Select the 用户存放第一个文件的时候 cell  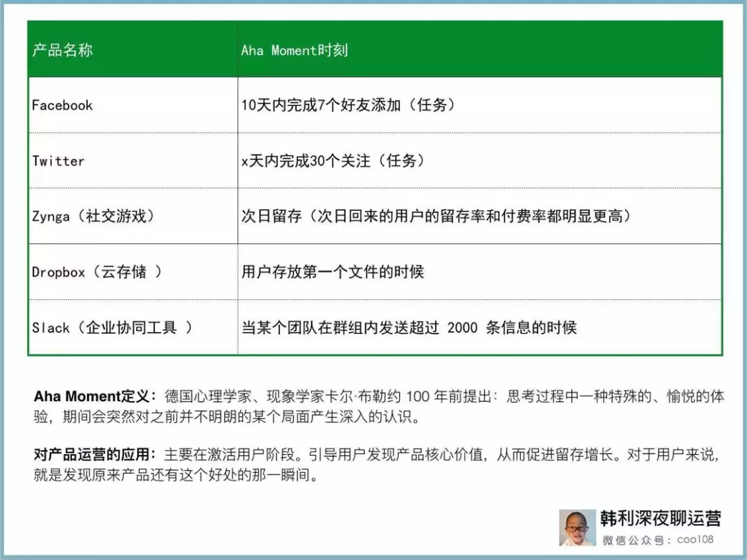click(x=480, y=272)
